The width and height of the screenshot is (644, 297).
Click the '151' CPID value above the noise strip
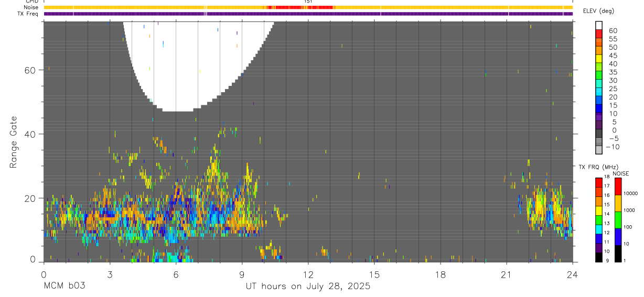[x=308, y=2]
